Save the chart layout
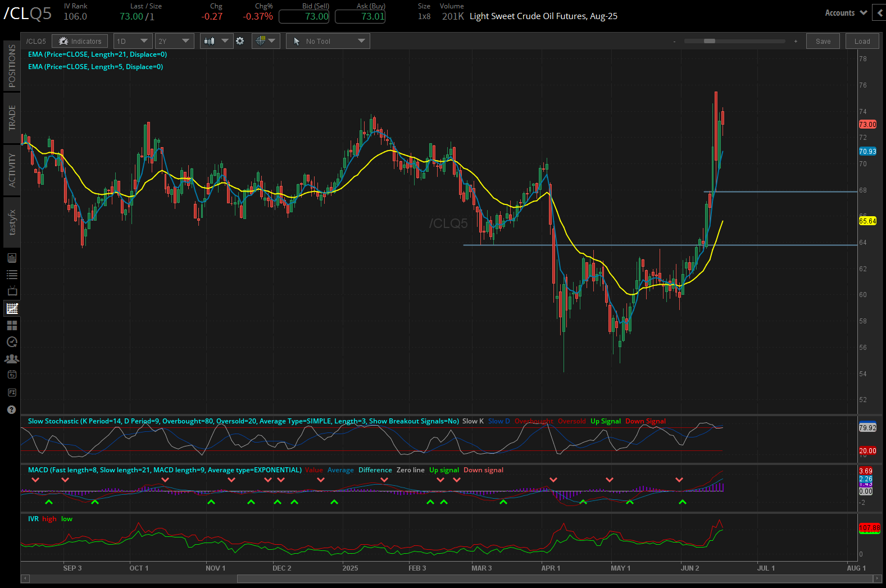This screenshot has width=886, height=588. [x=823, y=41]
